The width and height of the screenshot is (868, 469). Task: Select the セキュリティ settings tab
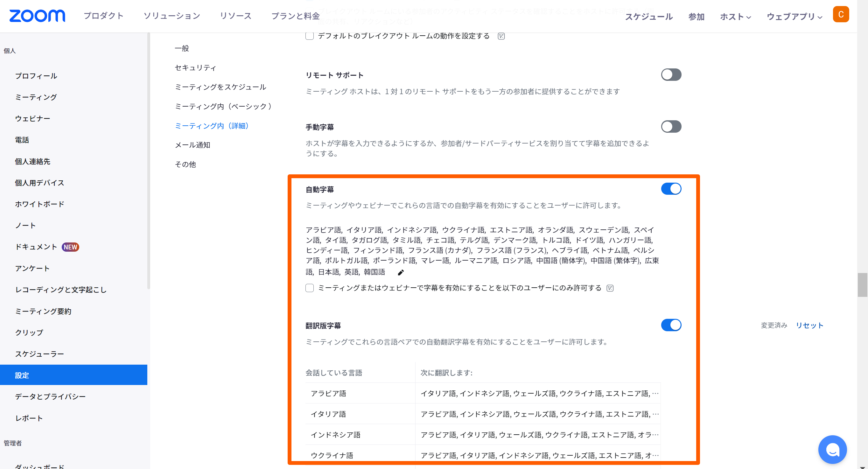click(x=195, y=68)
